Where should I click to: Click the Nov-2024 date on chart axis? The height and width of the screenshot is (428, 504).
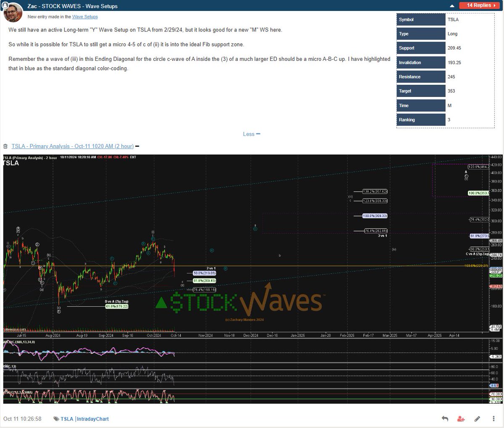click(206, 336)
